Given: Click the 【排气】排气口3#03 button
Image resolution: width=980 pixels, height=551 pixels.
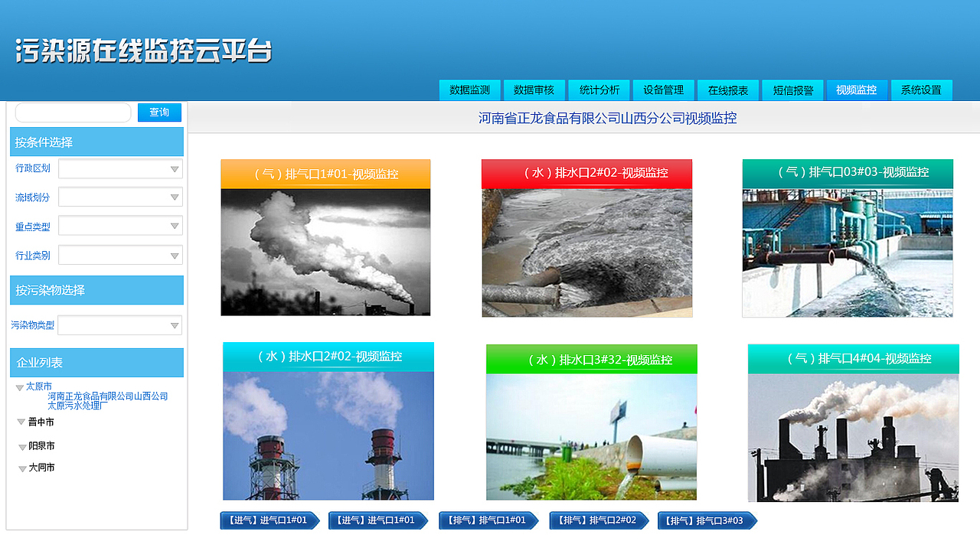Looking at the screenshot, I should [x=707, y=520].
